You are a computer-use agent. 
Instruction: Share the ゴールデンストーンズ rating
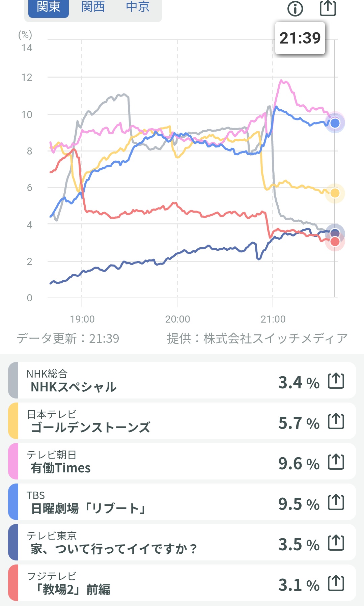point(336,421)
